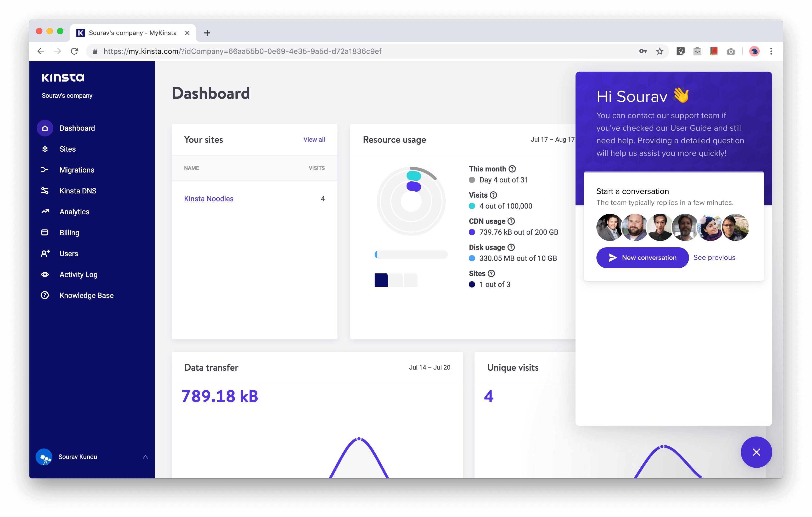The height and width of the screenshot is (517, 812).
Task: Click the Sourav Kundu avatar image
Action: coord(44,457)
